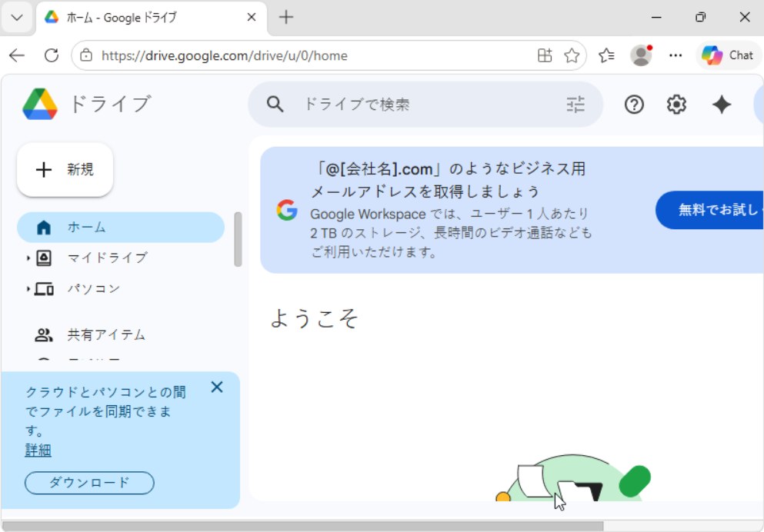Open 共有アイテム in the sidebar
This screenshot has height=532, width=764.
pos(106,335)
